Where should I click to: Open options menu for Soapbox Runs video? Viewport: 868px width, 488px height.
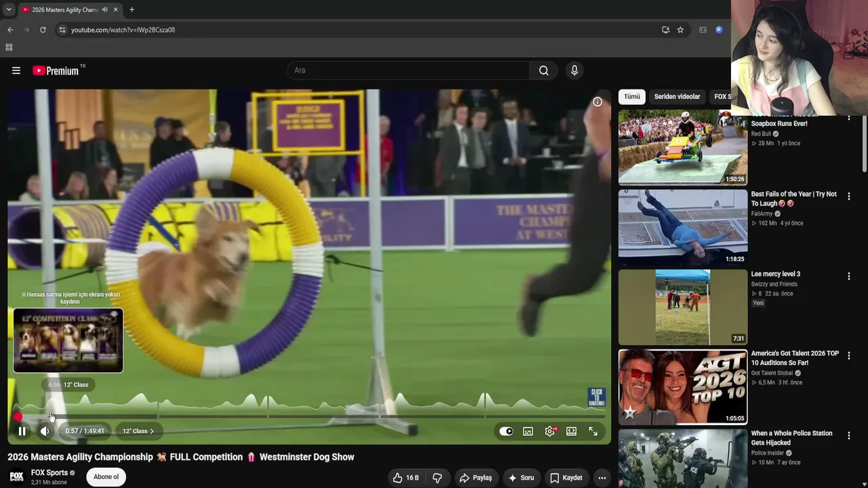coord(849,119)
